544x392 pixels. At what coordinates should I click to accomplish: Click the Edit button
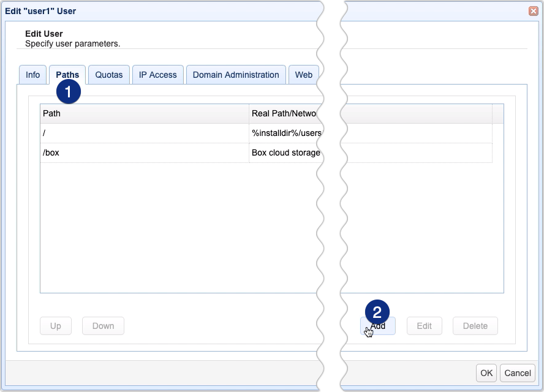[x=425, y=326]
